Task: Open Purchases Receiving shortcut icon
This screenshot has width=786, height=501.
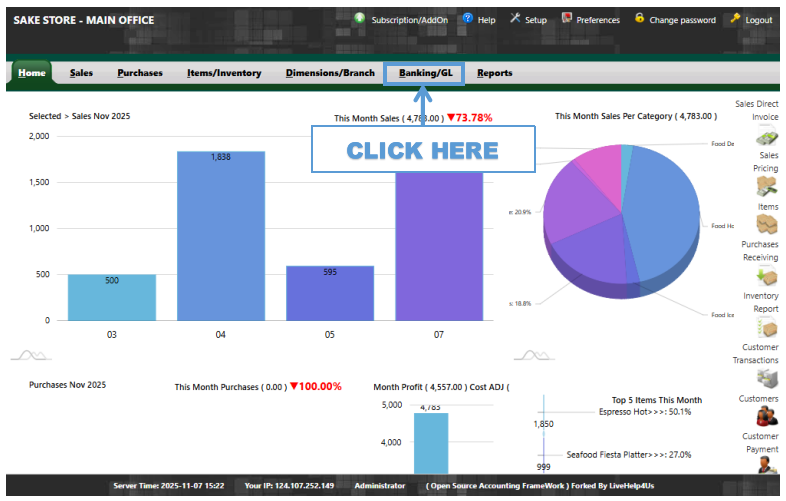Action: tap(766, 276)
